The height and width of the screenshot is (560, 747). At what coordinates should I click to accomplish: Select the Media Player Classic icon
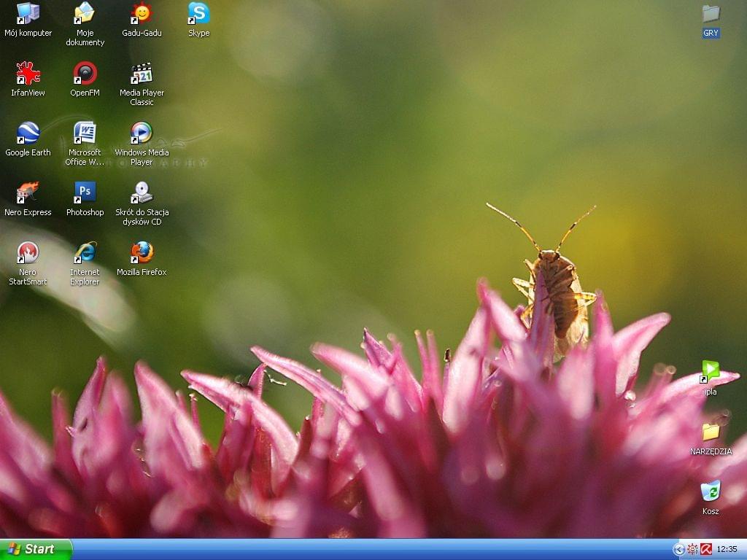pos(142,73)
